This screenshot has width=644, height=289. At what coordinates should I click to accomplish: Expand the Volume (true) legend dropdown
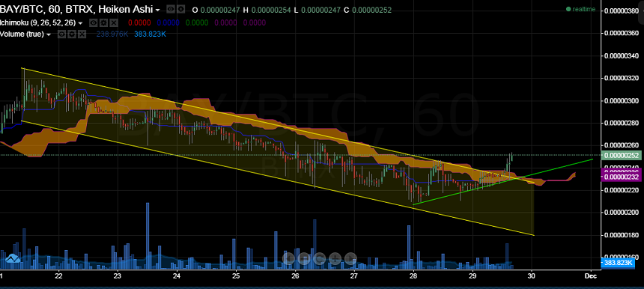click(x=49, y=35)
